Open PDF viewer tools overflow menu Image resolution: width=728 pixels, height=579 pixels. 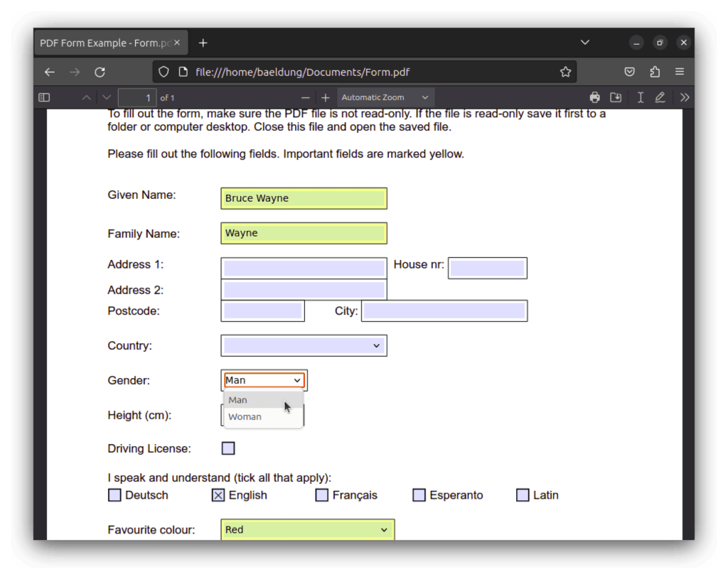click(685, 97)
